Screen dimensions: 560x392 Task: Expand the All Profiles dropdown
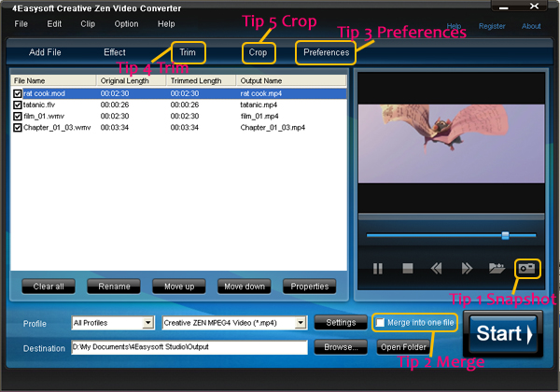(x=147, y=323)
